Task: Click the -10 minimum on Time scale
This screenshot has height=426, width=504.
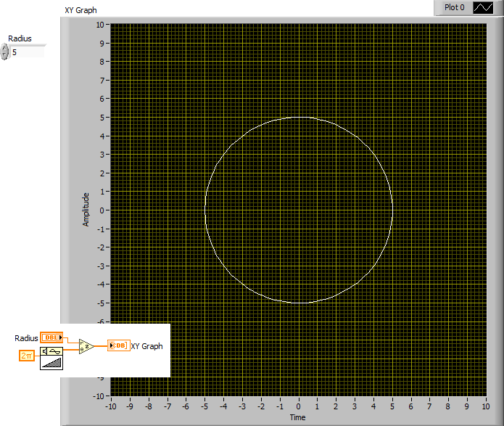Action: click(x=111, y=406)
